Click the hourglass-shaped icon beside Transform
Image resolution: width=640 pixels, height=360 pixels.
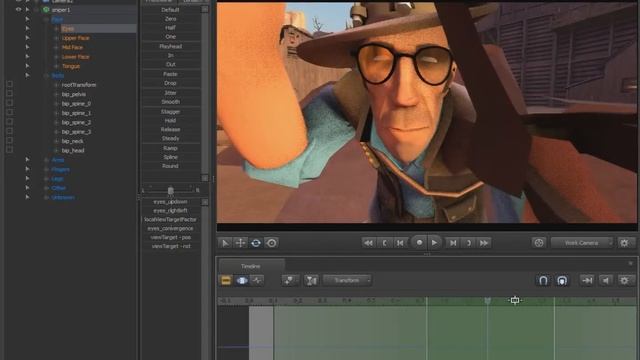[311, 280]
